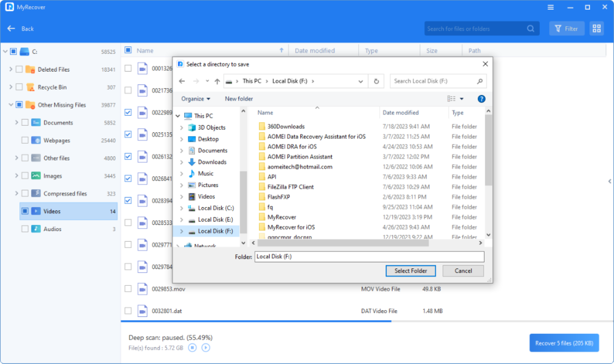This screenshot has height=364, width=614.
Task: Create a new folder via New folder
Action: [238, 99]
